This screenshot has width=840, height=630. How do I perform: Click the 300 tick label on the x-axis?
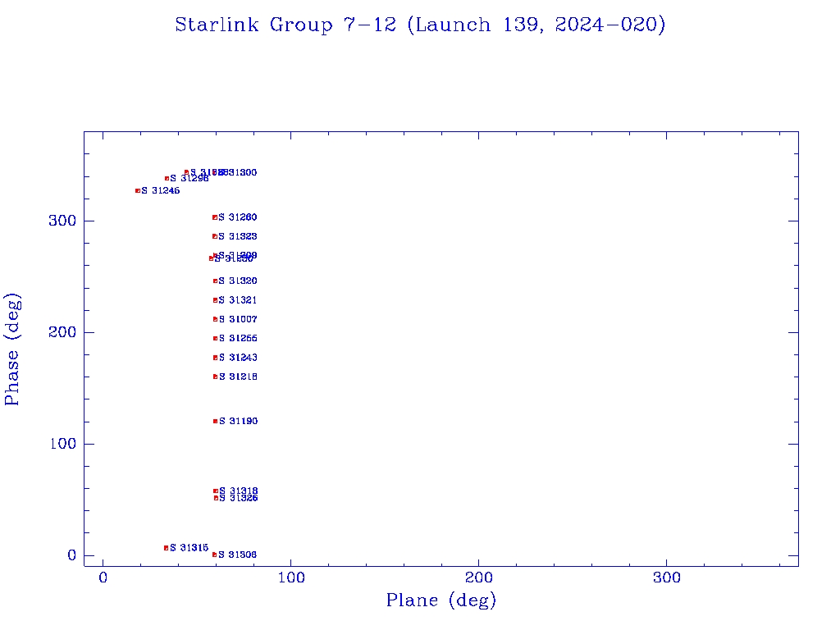tap(666, 577)
